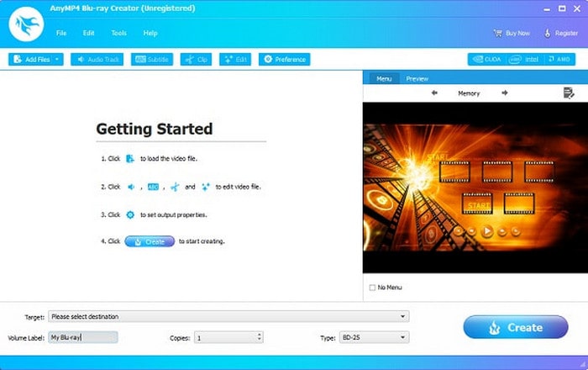Click the large Create button

(x=515, y=327)
